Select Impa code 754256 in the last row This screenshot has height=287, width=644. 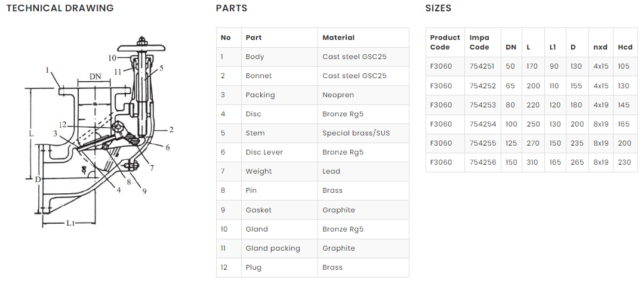482,162
